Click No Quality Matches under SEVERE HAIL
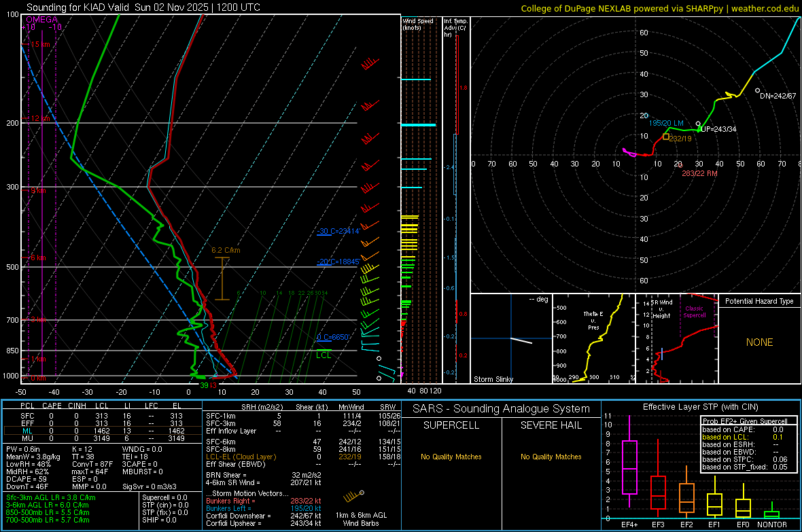Viewport: 802px width, 532px height. click(x=551, y=457)
